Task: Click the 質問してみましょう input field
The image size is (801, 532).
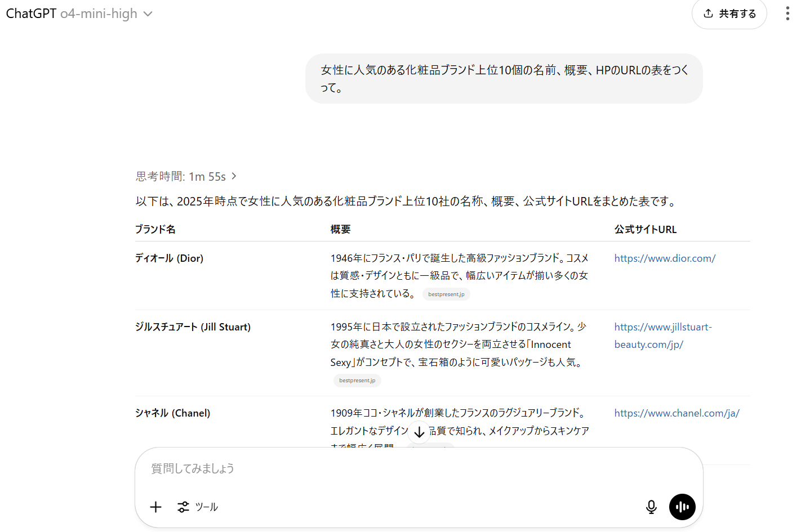Action: (x=394, y=468)
